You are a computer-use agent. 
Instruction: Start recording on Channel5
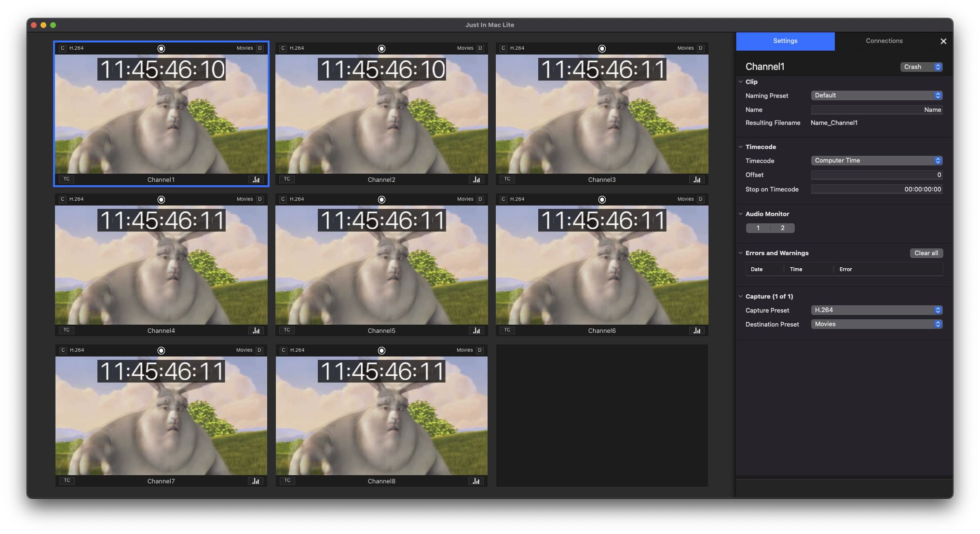tap(381, 200)
